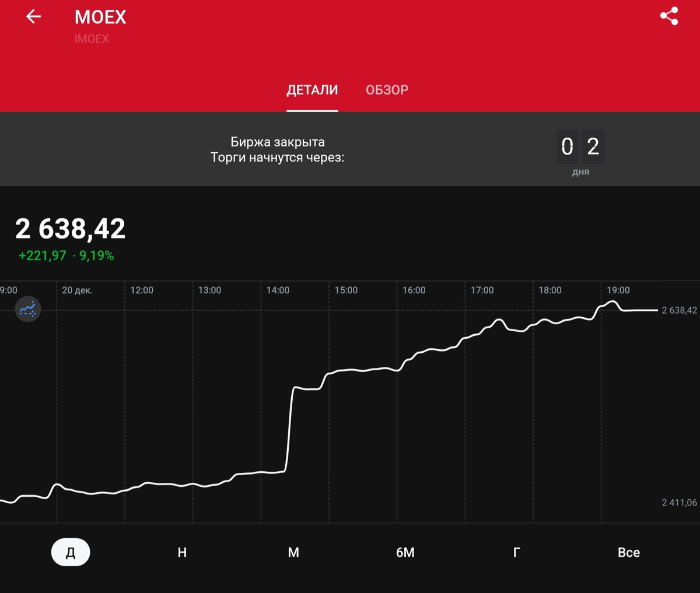Select the ДЕТАЛИ tab

(312, 90)
